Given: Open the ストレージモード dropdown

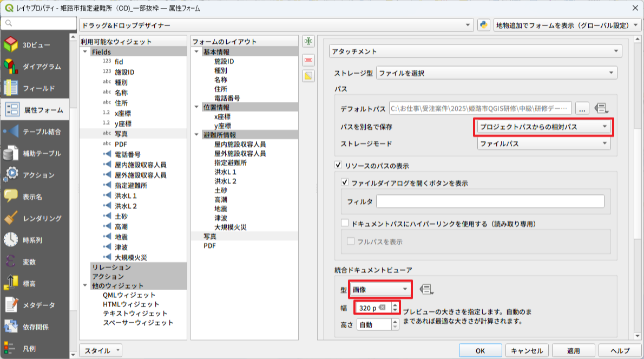Looking at the screenshot, I should (543, 143).
